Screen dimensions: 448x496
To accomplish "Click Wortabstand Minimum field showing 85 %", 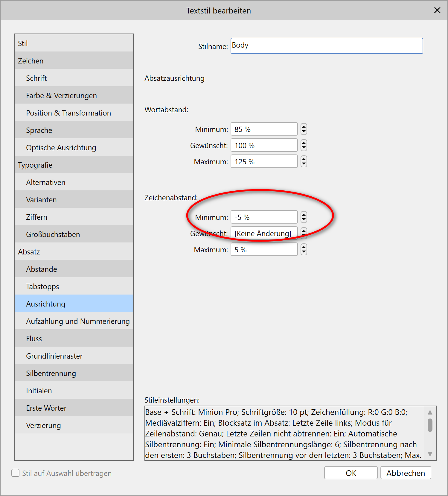I will pos(264,129).
